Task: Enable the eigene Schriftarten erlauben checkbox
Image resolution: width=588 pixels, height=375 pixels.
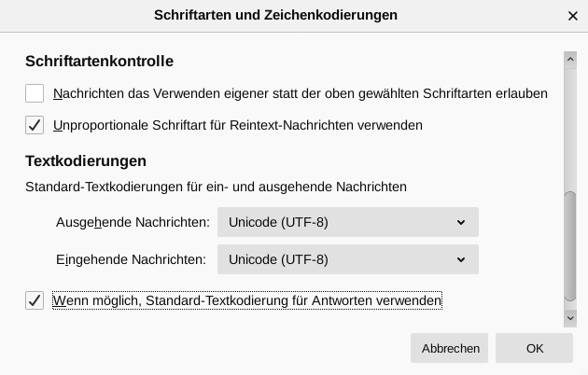Action: click(x=35, y=93)
